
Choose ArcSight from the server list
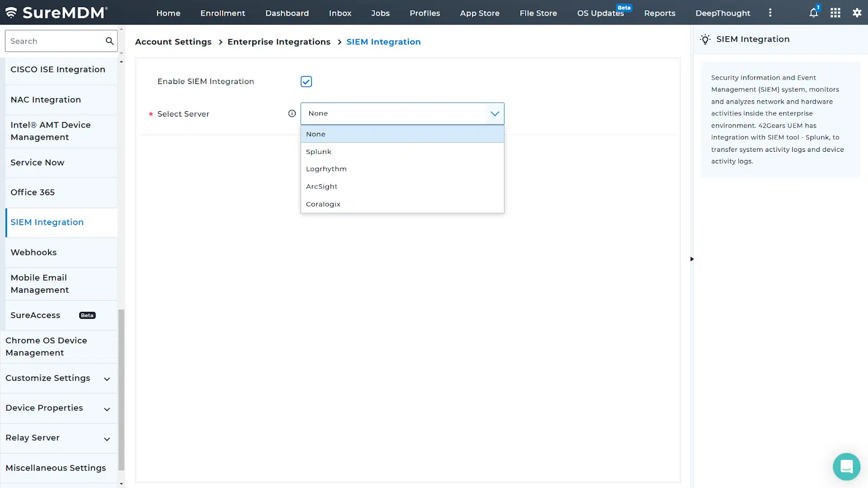pos(403,187)
